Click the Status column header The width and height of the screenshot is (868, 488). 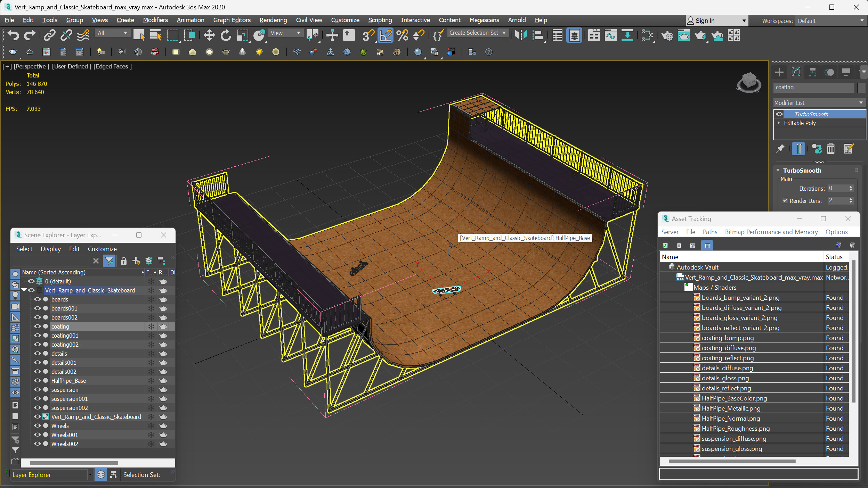click(836, 257)
